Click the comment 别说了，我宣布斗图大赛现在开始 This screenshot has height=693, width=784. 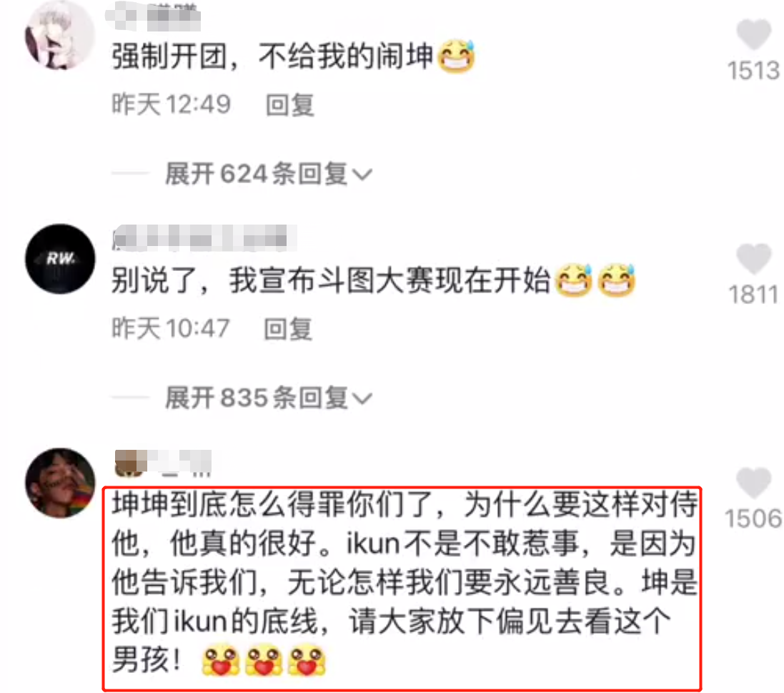tap(374, 280)
